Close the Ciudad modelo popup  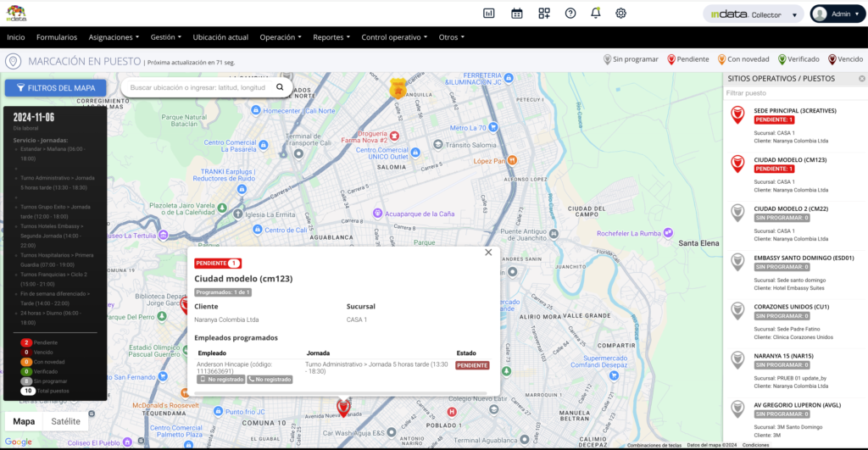488,252
